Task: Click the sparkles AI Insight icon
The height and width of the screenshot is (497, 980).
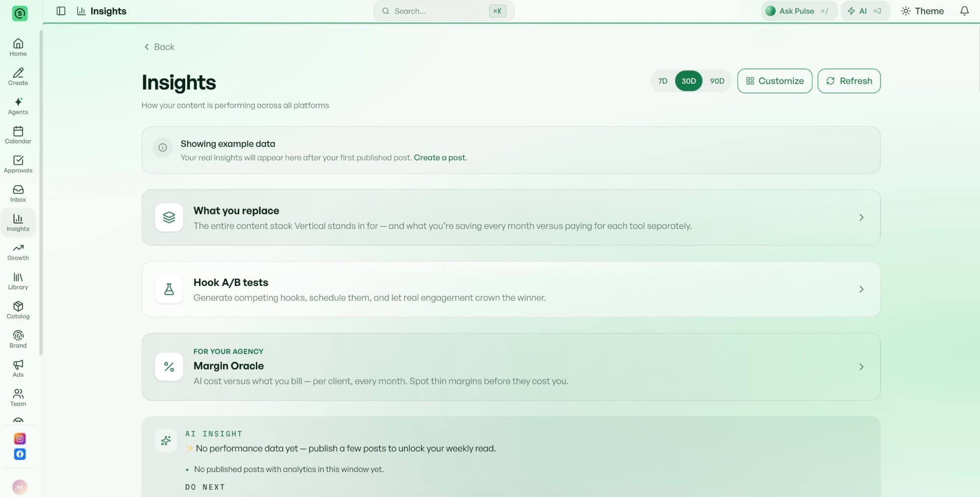Action: [x=166, y=441]
